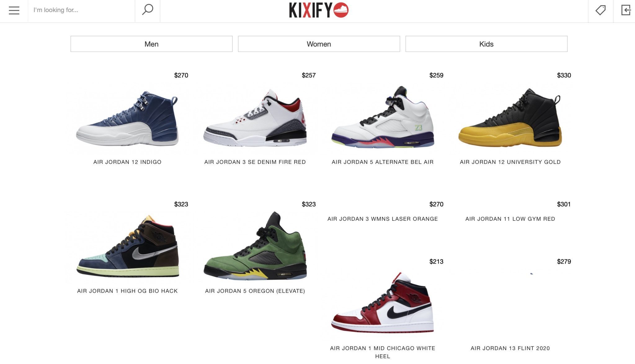The width and height of the screenshot is (635, 364).
Task: Click the sign-in arrow icon
Action: click(x=626, y=10)
